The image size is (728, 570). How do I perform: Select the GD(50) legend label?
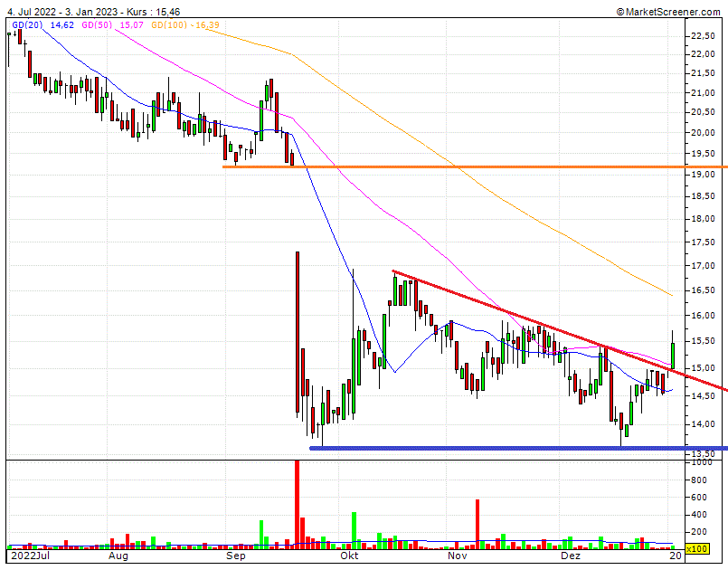click(97, 25)
